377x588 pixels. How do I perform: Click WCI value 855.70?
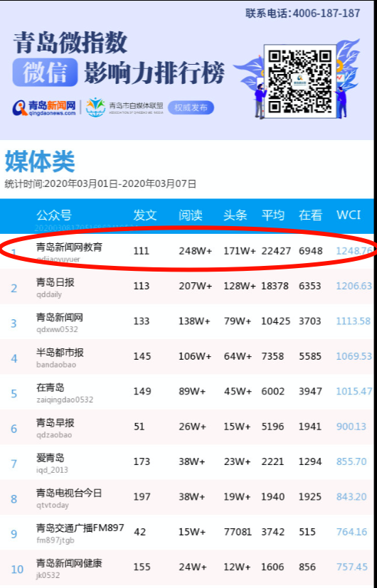pyautogui.click(x=351, y=461)
